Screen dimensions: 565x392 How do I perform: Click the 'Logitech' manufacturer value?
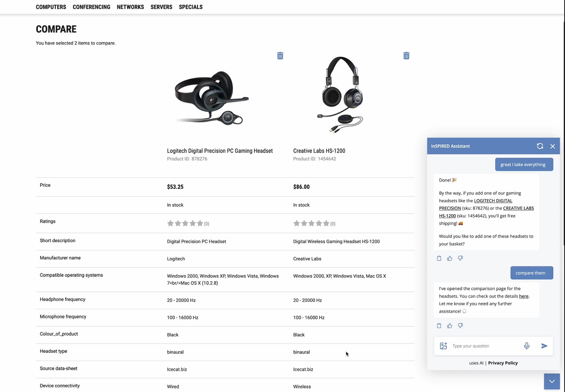point(176,259)
